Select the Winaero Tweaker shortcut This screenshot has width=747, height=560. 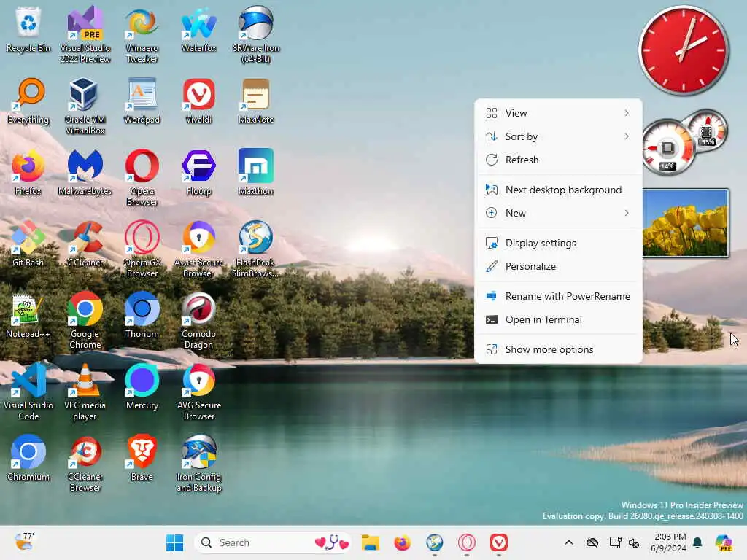point(142,35)
